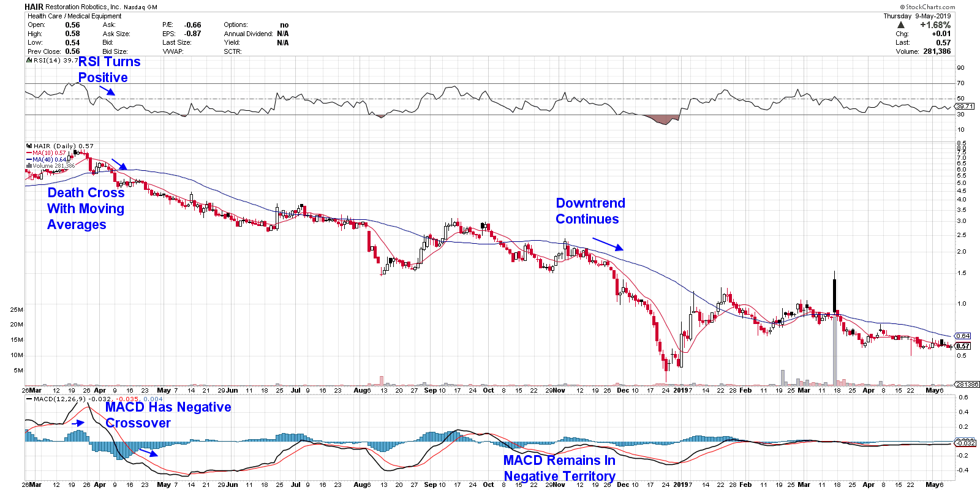This screenshot has width=980, height=490.
Task: Click the 0.57 last price tag on the price scale
Action: pyautogui.click(x=963, y=346)
